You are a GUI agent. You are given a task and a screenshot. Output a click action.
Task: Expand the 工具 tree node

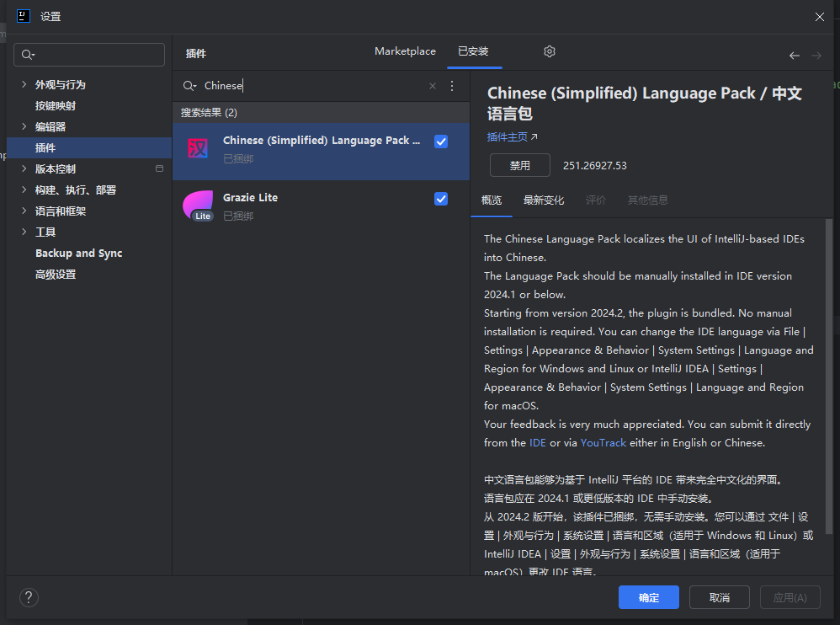[24, 232]
